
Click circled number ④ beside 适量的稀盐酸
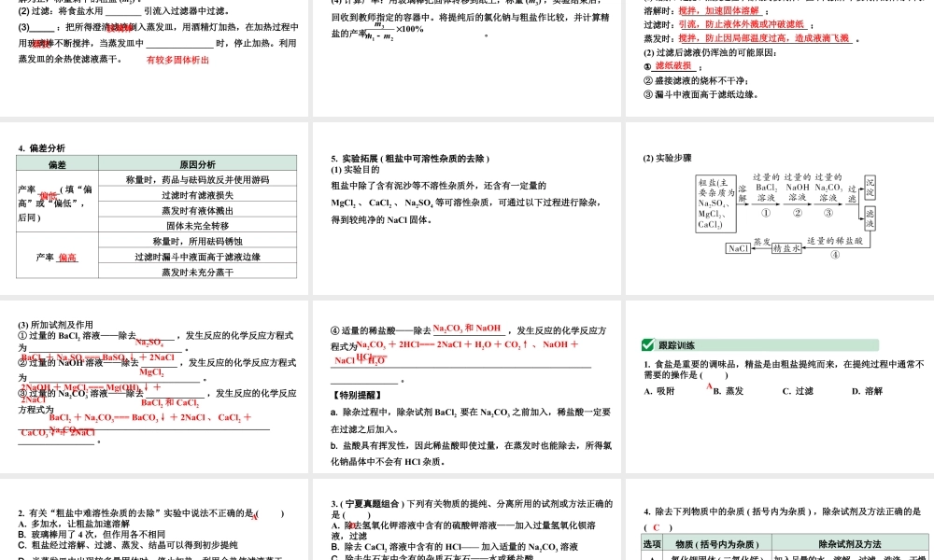click(835, 255)
